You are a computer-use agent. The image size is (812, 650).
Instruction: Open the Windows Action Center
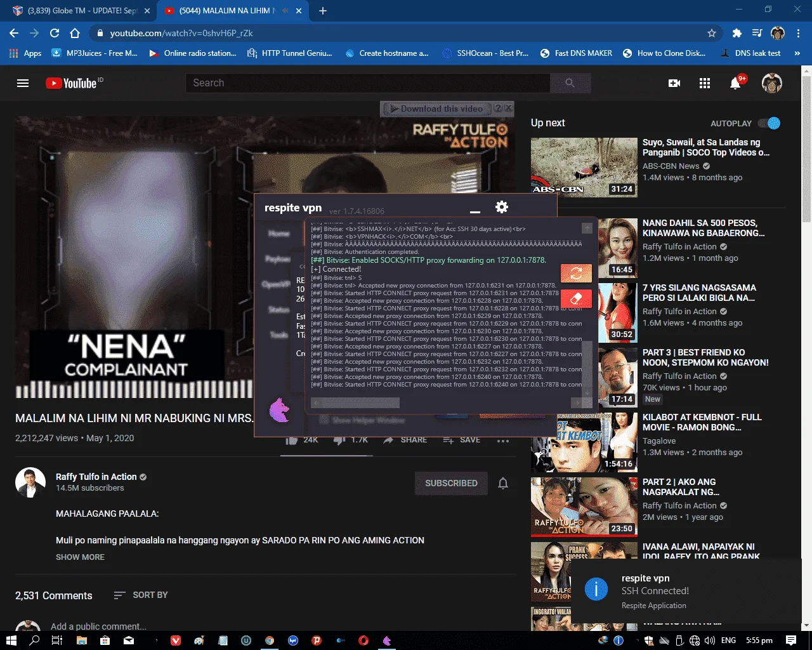791,640
